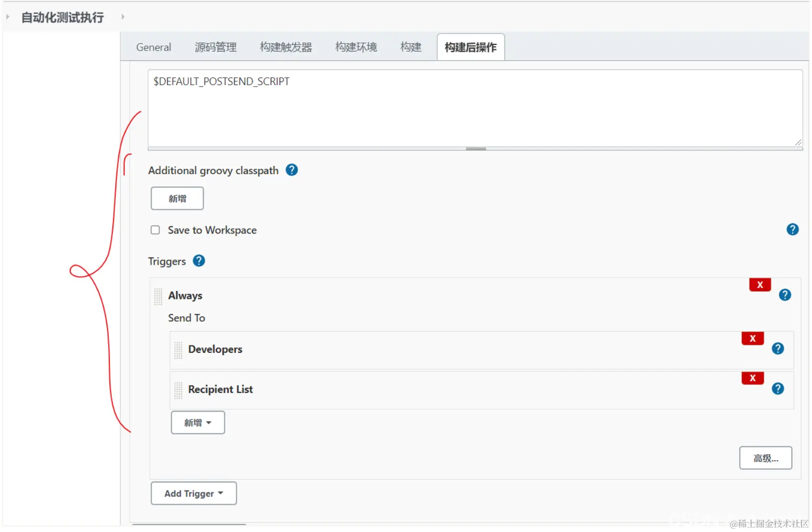812x532 pixels.
Task: Open the 新增 dropdown under Recipient List
Action: [198, 423]
